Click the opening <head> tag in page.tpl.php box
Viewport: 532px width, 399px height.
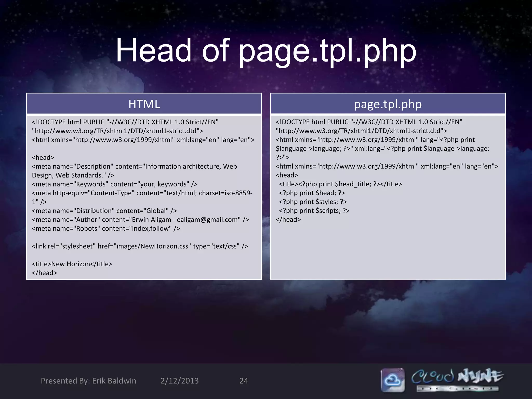(x=287, y=175)
